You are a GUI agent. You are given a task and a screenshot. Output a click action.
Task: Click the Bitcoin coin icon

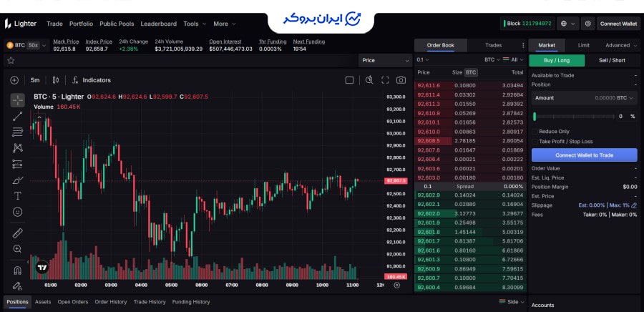(x=9, y=45)
